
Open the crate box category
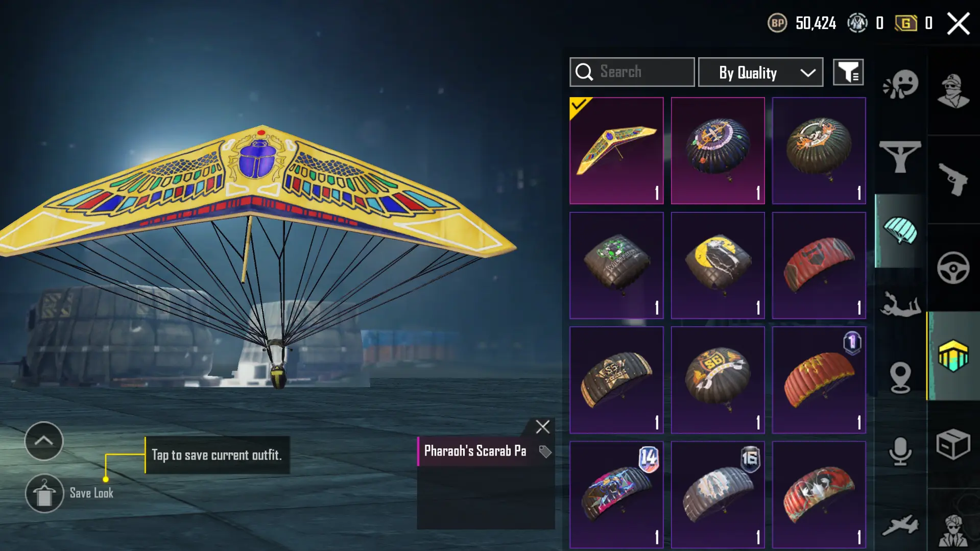click(x=953, y=444)
